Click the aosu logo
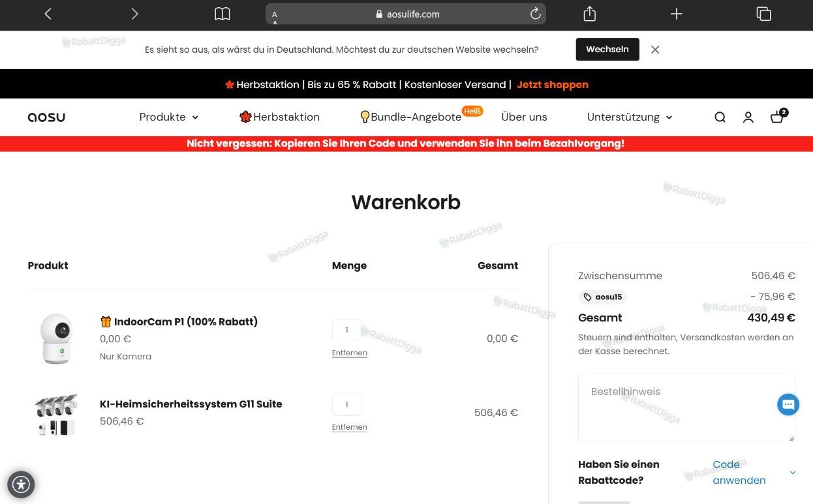The height and width of the screenshot is (504, 813). pos(46,117)
